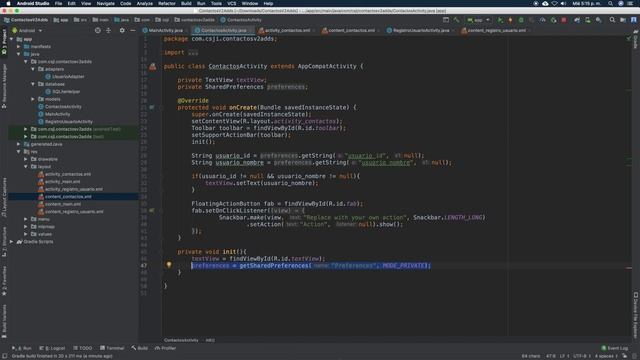Open the SDK Manager icon
The width and height of the screenshot is (640, 360).
(x=598, y=20)
